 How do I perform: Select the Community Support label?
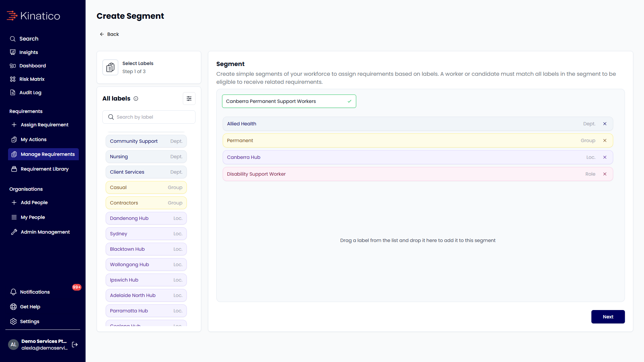coord(146,141)
